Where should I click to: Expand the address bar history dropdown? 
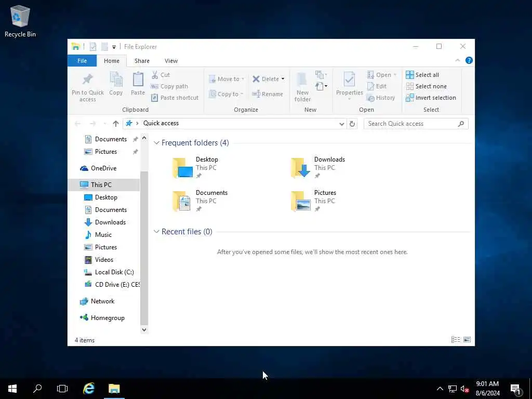click(342, 124)
